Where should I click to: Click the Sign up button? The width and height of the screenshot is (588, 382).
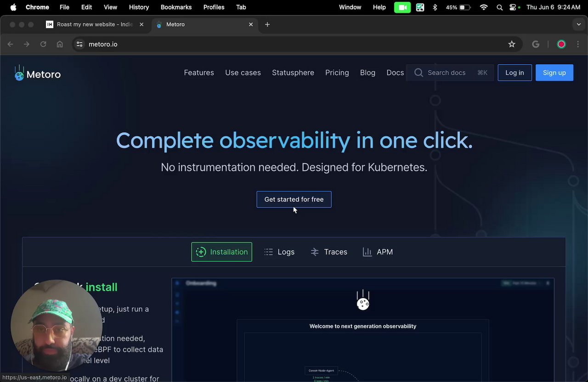pyautogui.click(x=554, y=73)
